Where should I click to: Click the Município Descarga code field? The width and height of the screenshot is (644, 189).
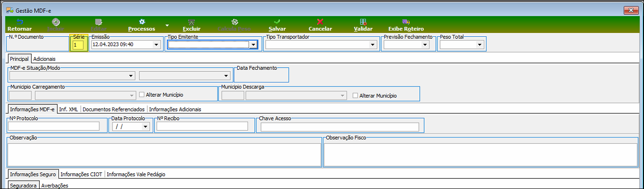pyautogui.click(x=232, y=96)
